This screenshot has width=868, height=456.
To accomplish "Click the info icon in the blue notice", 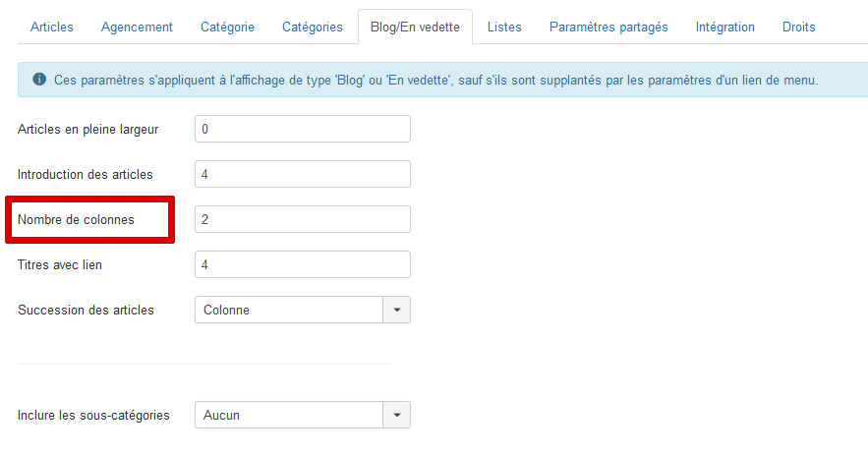I will [x=39, y=80].
